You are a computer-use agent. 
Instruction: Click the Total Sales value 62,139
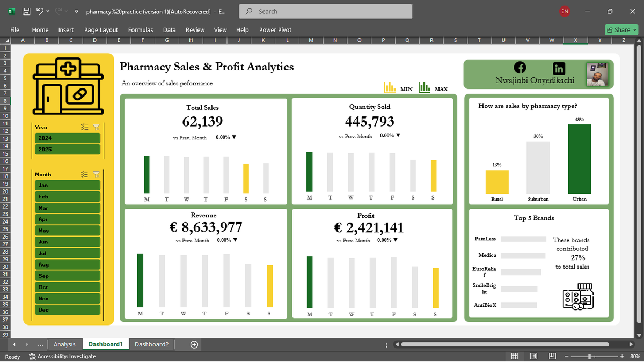pyautogui.click(x=202, y=122)
